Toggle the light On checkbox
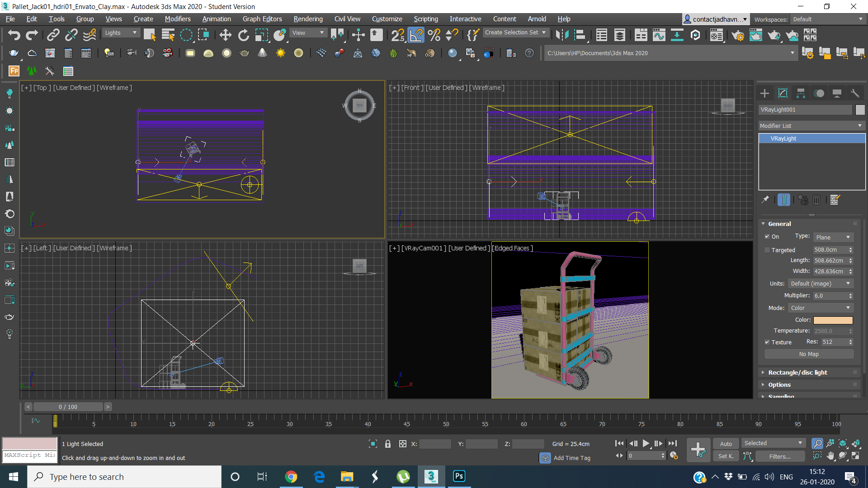 coord(767,236)
